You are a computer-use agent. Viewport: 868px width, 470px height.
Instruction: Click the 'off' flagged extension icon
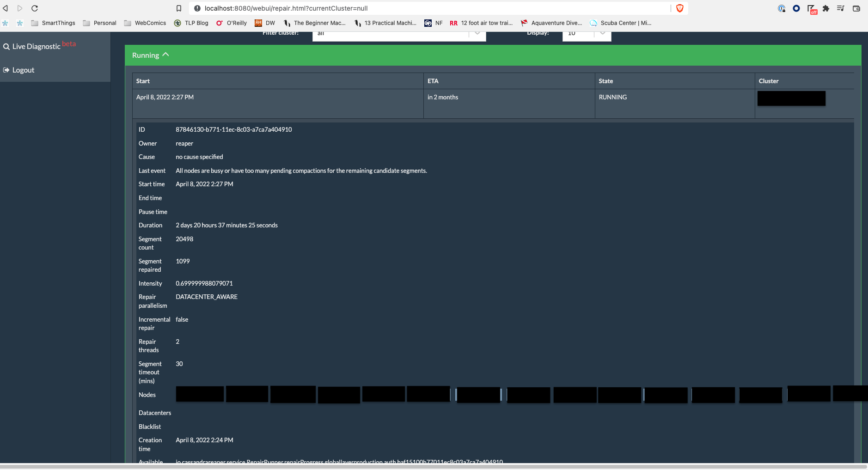coord(813,8)
